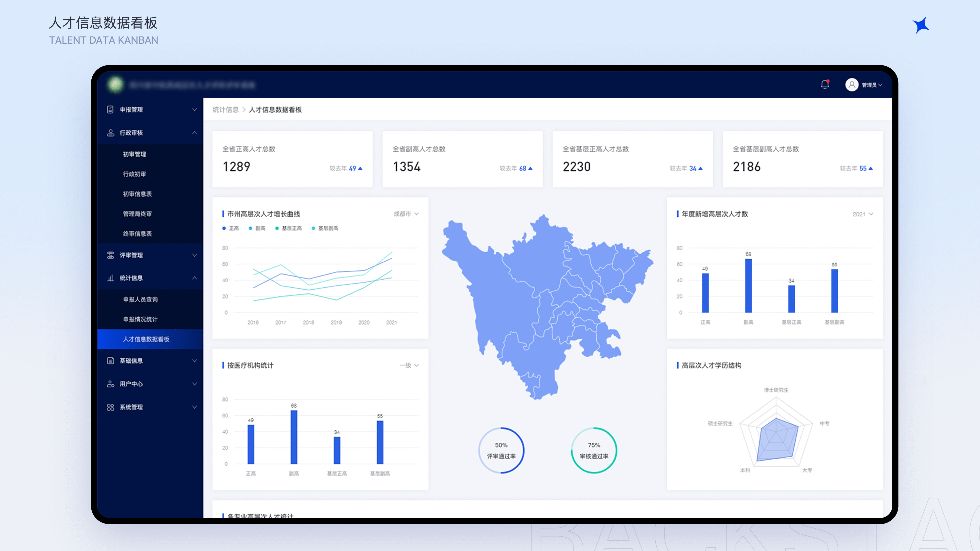Click the 评审管理 sidebar icon
The width and height of the screenshot is (980, 551).
point(110,255)
